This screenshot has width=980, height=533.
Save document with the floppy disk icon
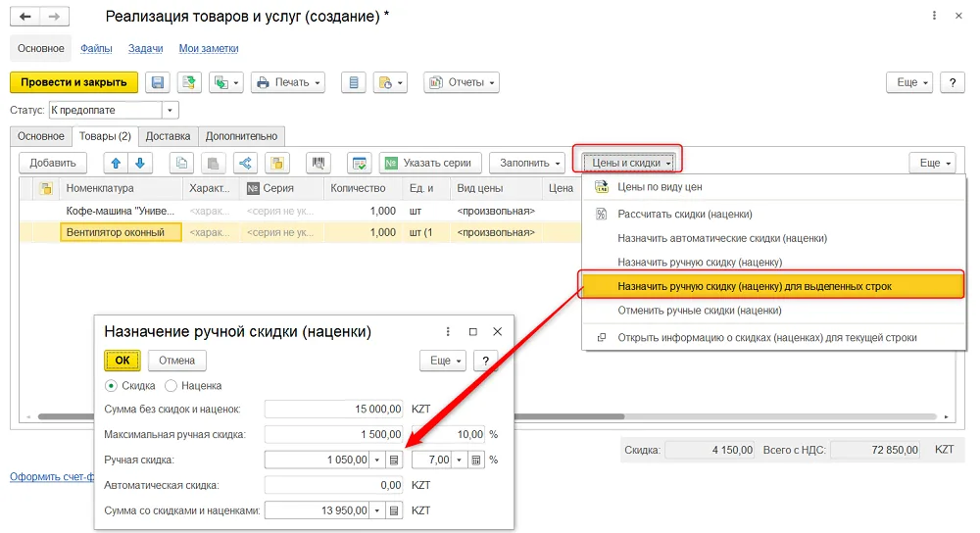tap(158, 82)
